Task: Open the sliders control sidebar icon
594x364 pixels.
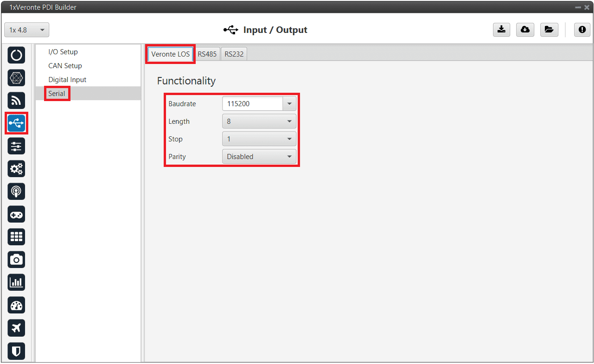Action: (16, 146)
